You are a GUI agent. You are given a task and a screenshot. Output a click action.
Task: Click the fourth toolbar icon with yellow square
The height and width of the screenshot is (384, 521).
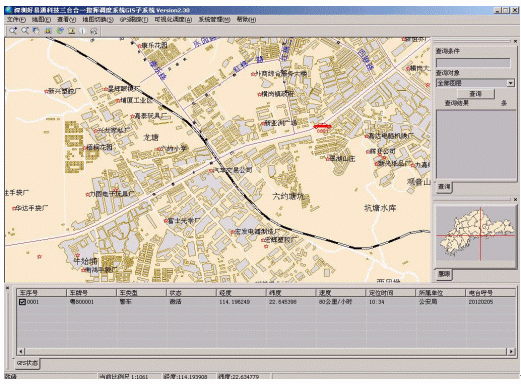tap(48, 31)
